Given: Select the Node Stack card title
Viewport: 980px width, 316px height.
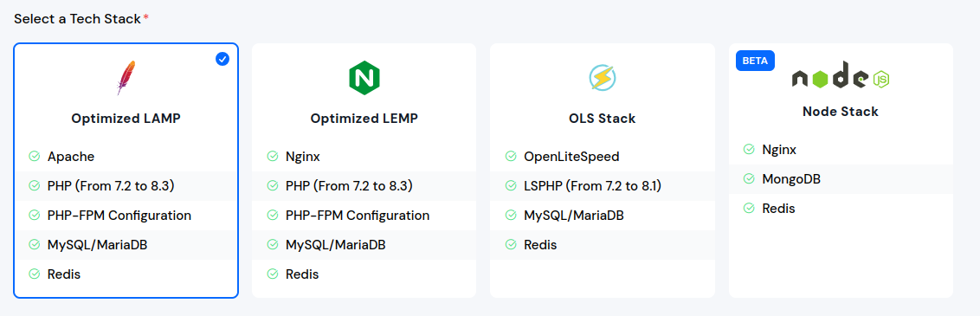Looking at the screenshot, I should tap(841, 112).
